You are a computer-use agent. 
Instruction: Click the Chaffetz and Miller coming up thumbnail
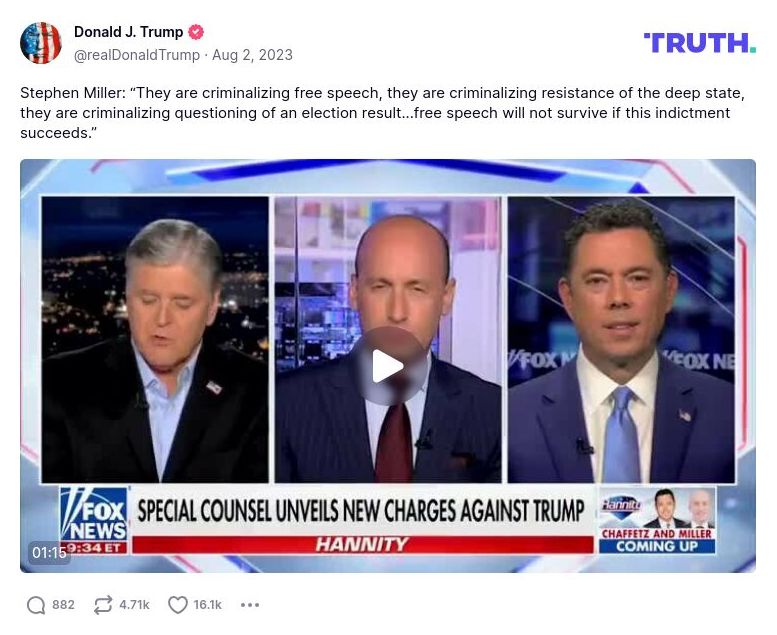click(x=657, y=521)
